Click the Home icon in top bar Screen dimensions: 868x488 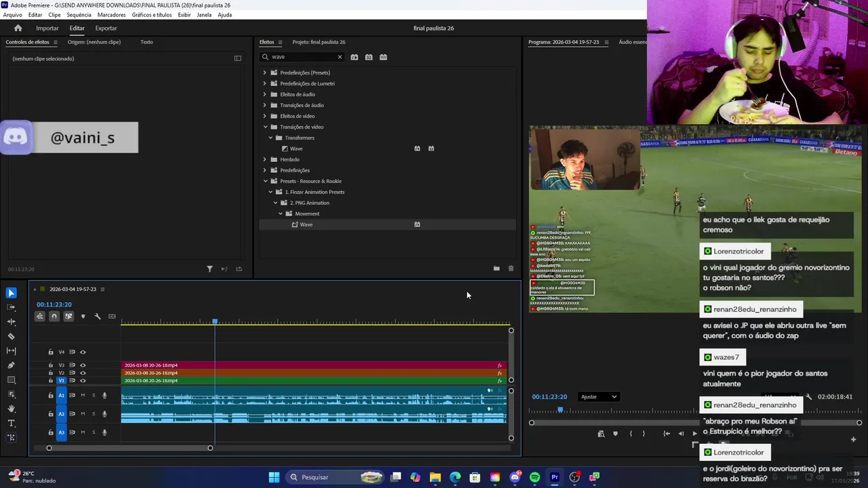18,28
